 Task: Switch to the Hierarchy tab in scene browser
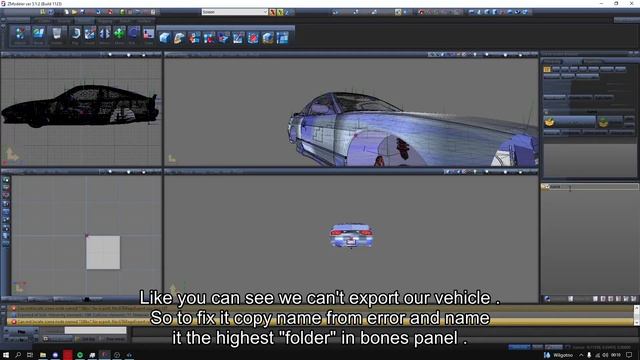click(552, 61)
